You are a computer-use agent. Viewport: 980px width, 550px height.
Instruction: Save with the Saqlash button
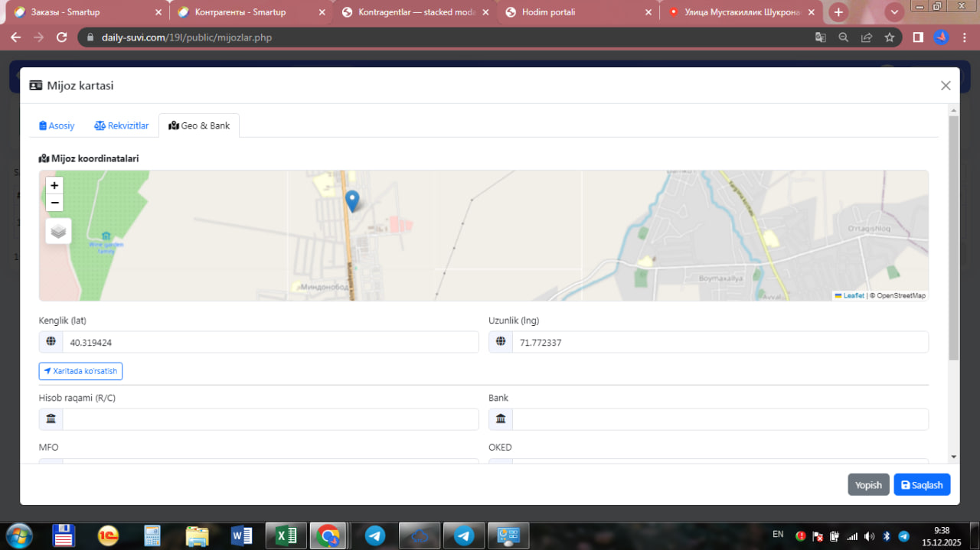pyautogui.click(x=922, y=485)
